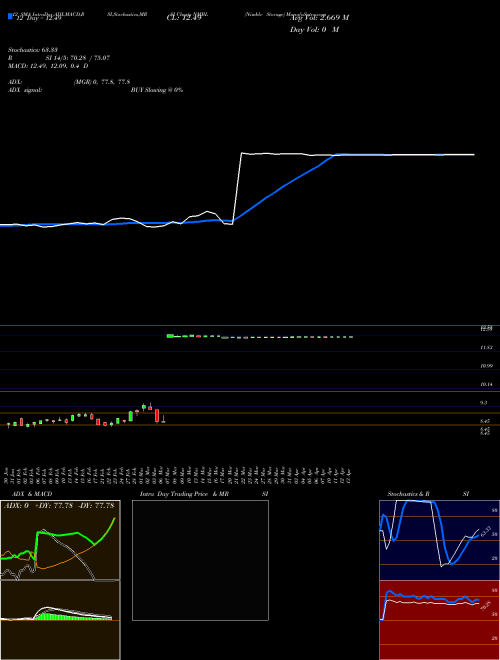The width and height of the screenshot is (500, 660).
Task: Click the 'SI 14/3: 70.28 / 73.07' value
Action: tap(78, 58)
